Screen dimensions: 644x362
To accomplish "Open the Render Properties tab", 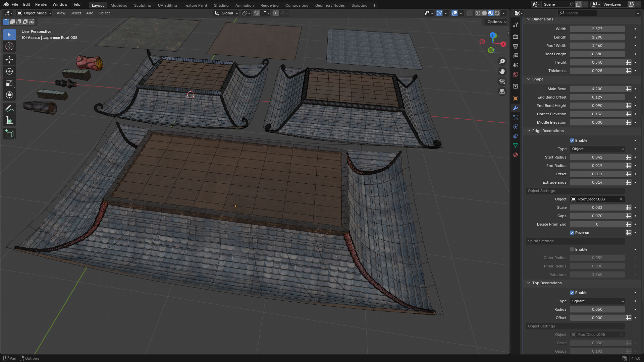I will click(x=516, y=36).
